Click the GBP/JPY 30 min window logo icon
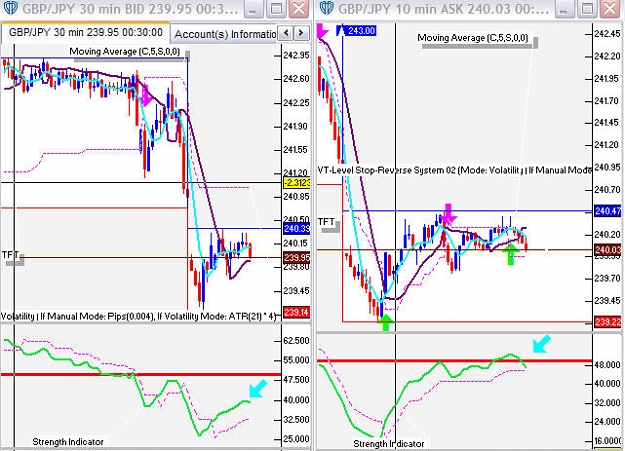 pos(10,8)
